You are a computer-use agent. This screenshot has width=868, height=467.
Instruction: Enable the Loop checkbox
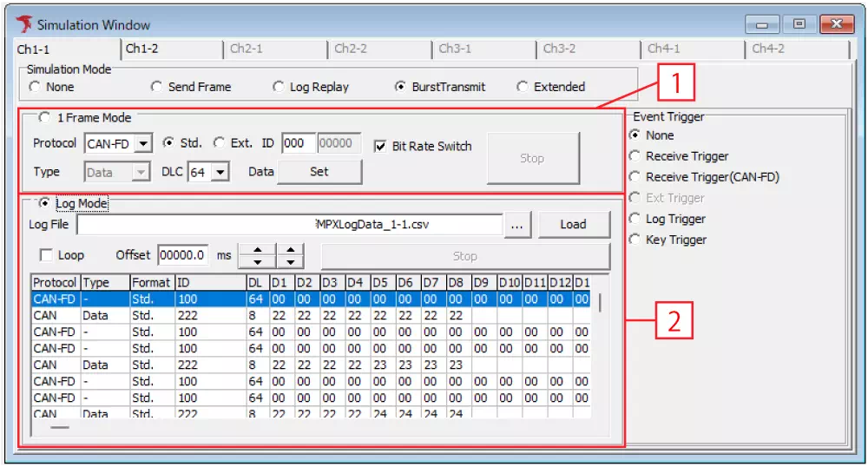click(47, 256)
